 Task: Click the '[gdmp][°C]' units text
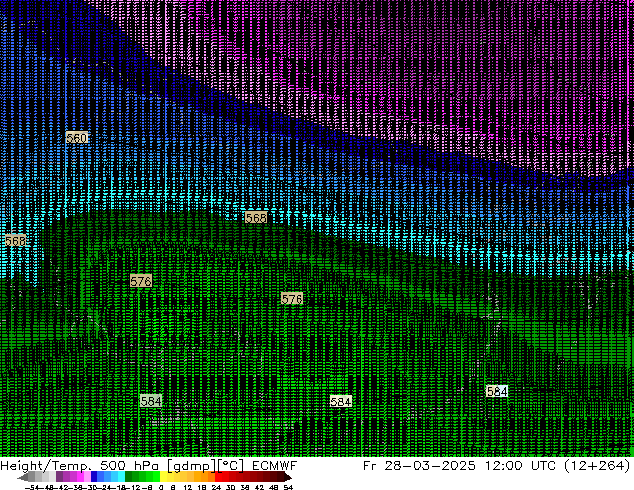[x=205, y=466]
